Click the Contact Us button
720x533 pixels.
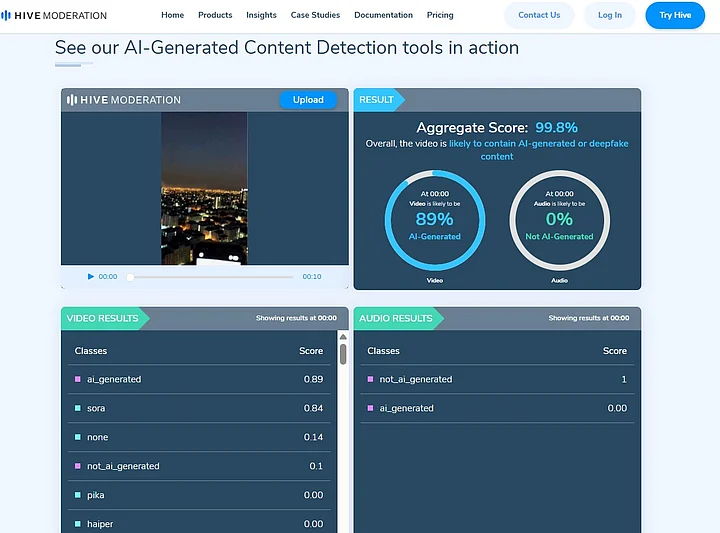(x=539, y=15)
